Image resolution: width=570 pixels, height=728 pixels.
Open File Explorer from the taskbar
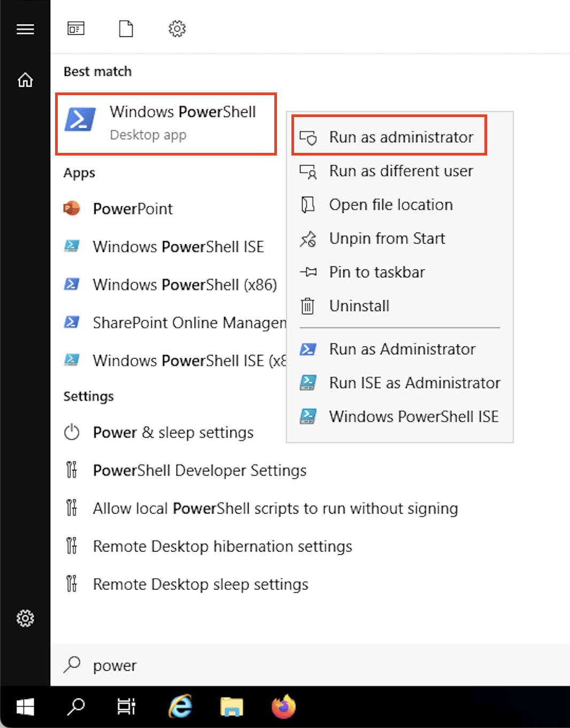(x=232, y=707)
